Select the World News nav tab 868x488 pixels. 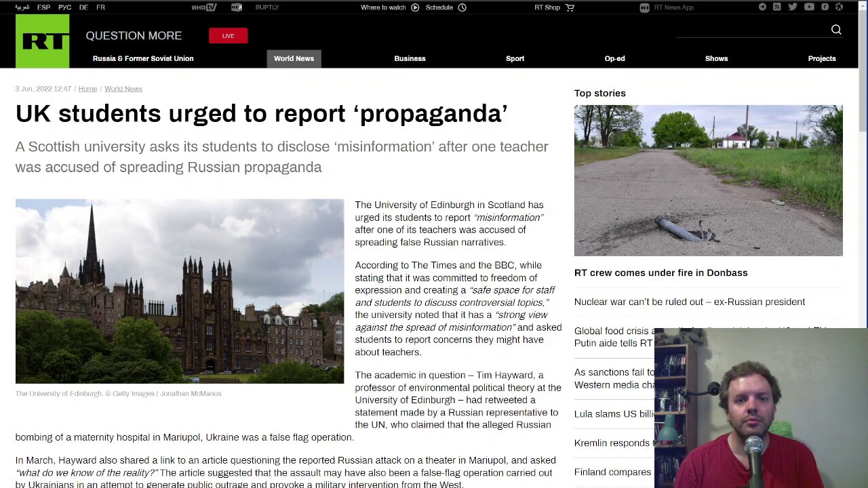pyautogui.click(x=294, y=59)
